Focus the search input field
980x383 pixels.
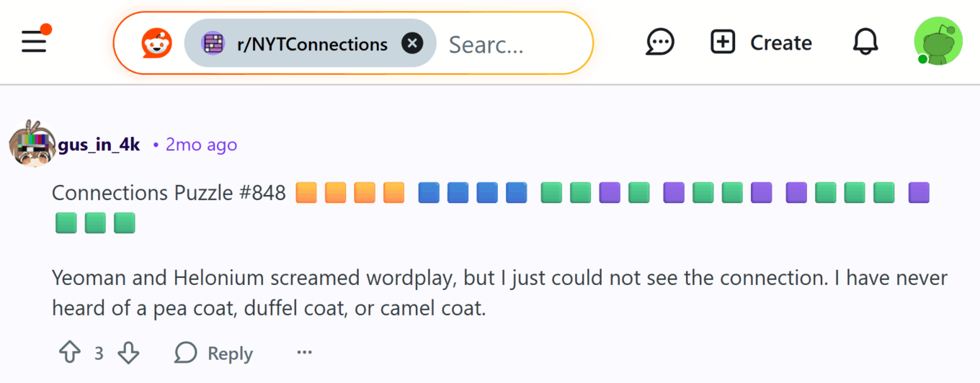tap(504, 45)
